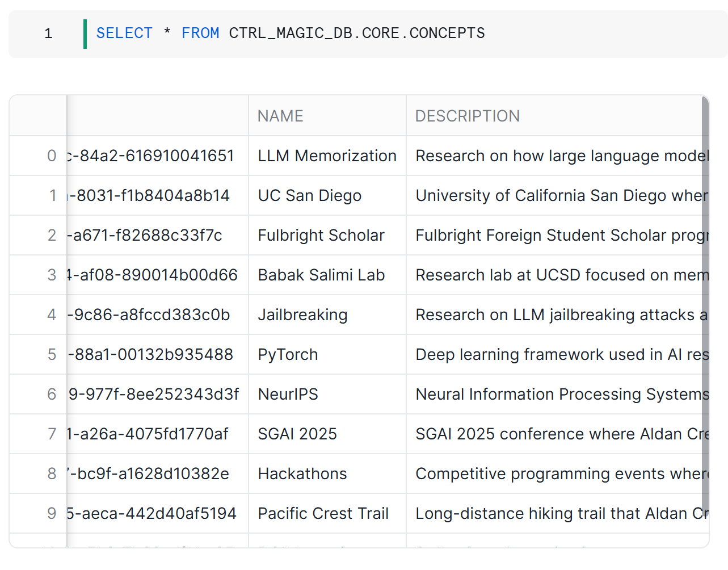Select the SGAI 2025 name cell

[x=297, y=434]
